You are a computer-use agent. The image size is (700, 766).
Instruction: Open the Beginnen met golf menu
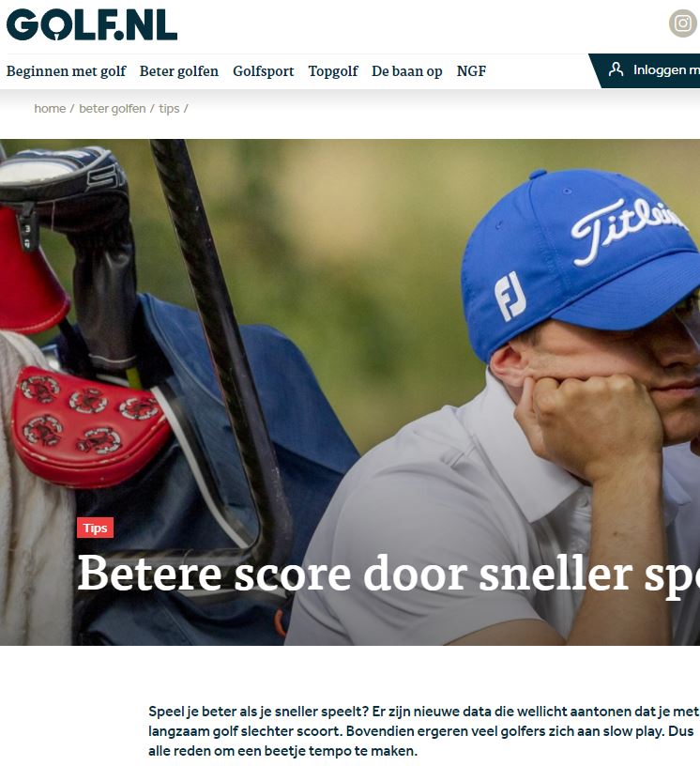(x=66, y=71)
